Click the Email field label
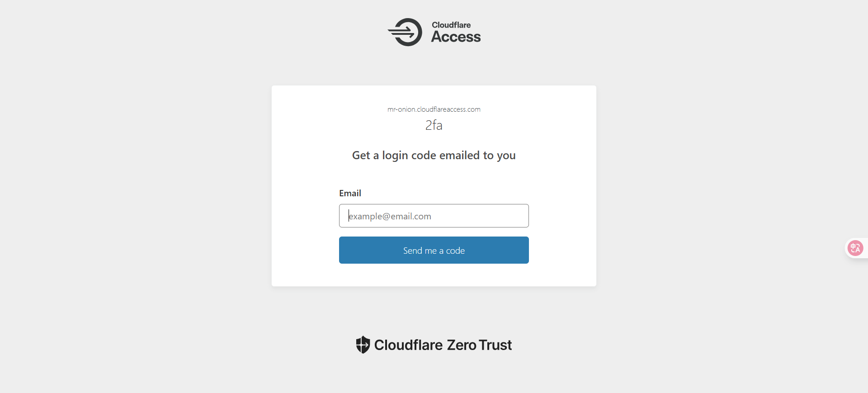Viewport: 868px width, 393px height. pos(350,193)
